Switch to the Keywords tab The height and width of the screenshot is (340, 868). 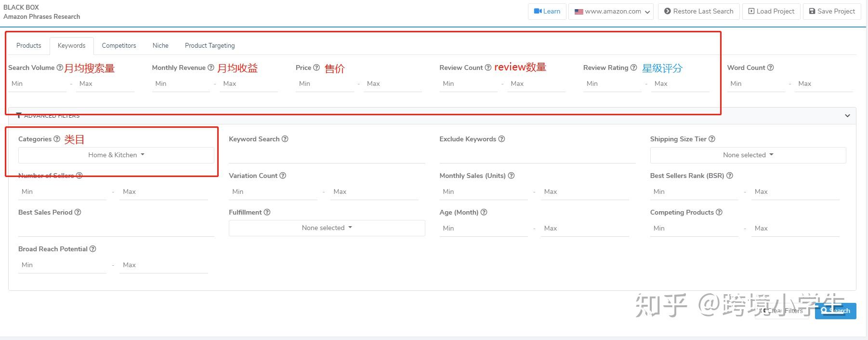[x=72, y=46]
